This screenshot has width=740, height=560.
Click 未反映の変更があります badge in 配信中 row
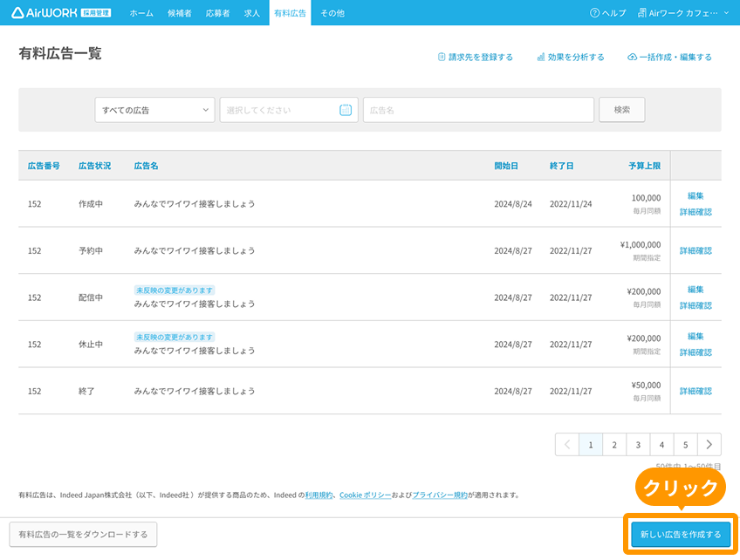point(175,290)
